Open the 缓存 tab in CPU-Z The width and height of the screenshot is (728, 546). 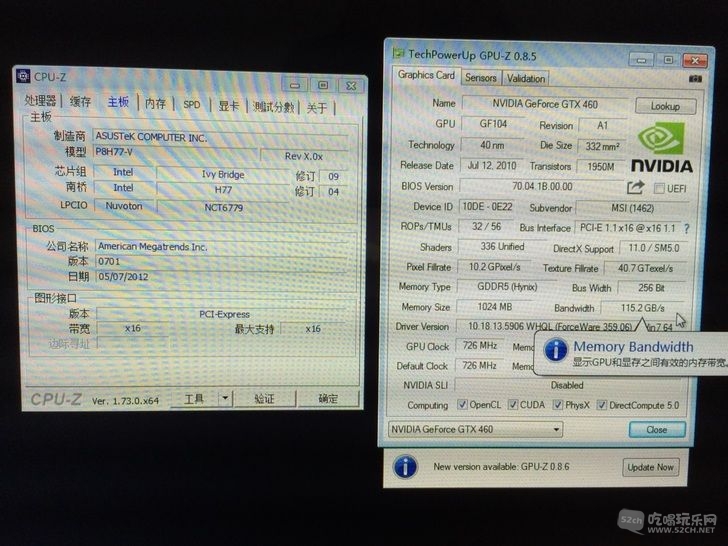80,101
